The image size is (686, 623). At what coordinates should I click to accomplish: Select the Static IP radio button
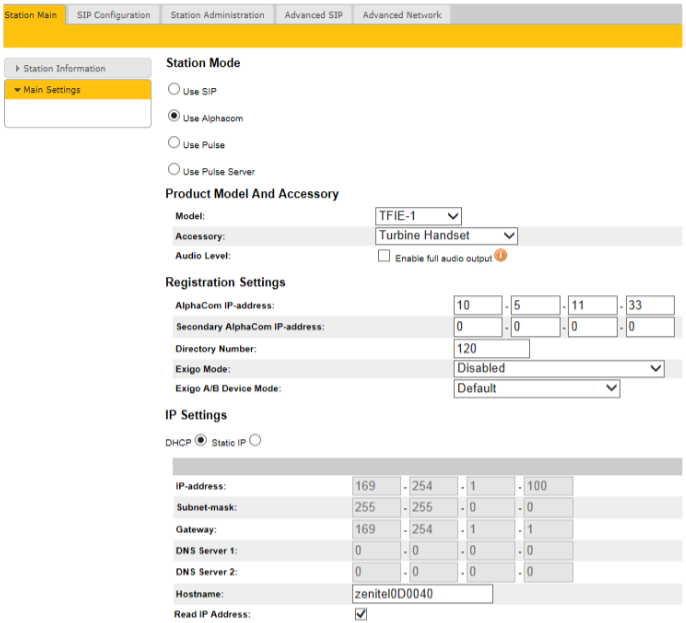(x=255, y=441)
